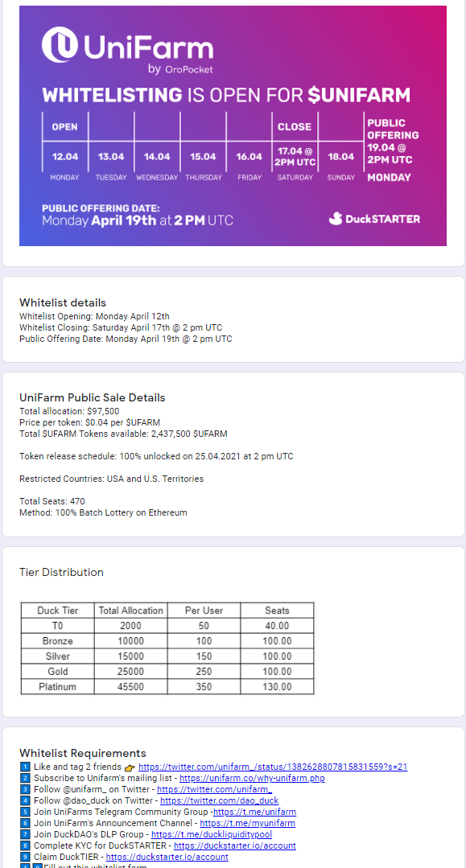466x868 pixels.
Task: Open the Claim DuckTIER account link
Action: click(x=167, y=857)
